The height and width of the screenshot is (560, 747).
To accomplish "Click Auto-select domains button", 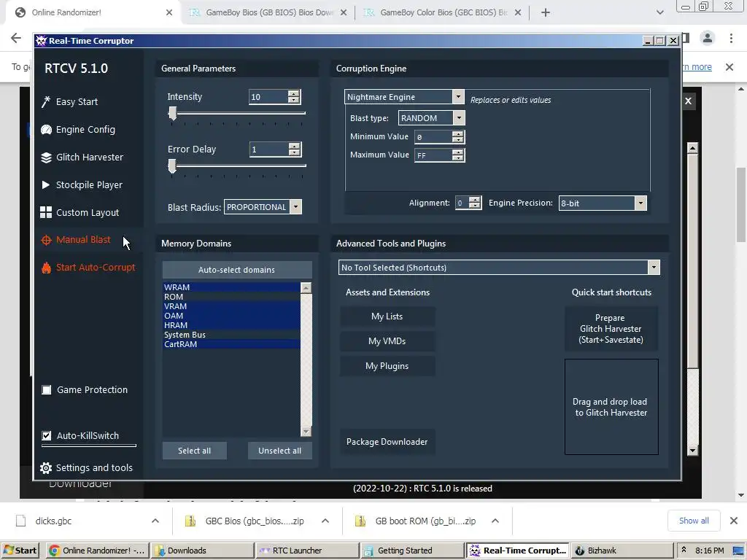I will tap(237, 270).
